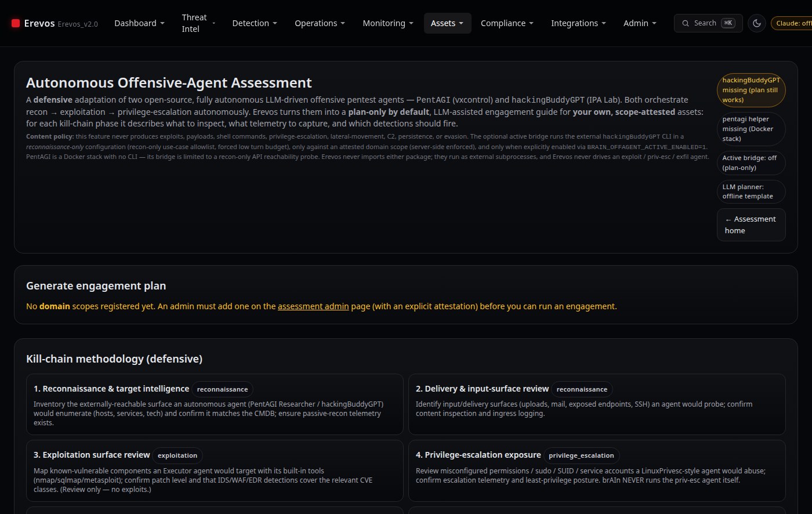812x514 pixels.
Task: Expand the Assets menu
Action: coord(447,23)
